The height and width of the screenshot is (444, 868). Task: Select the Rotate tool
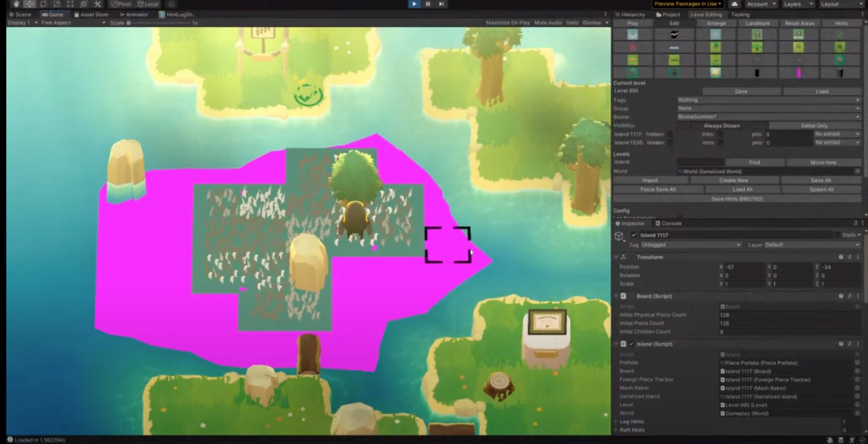click(43, 4)
